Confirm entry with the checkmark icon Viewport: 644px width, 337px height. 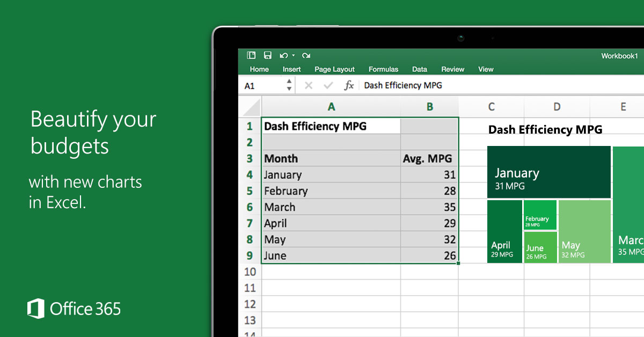pyautogui.click(x=328, y=85)
